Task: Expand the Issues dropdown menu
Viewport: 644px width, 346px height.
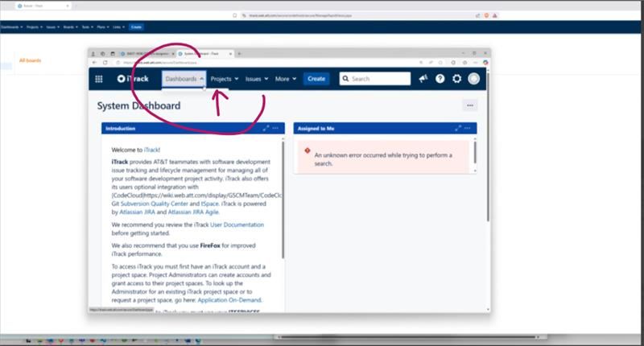Action: pos(257,78)
